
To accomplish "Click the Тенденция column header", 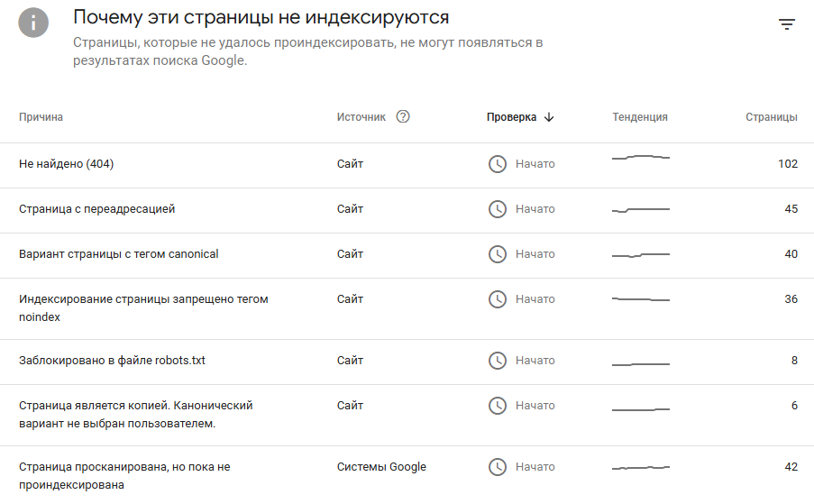I will [x=640, y=117].
